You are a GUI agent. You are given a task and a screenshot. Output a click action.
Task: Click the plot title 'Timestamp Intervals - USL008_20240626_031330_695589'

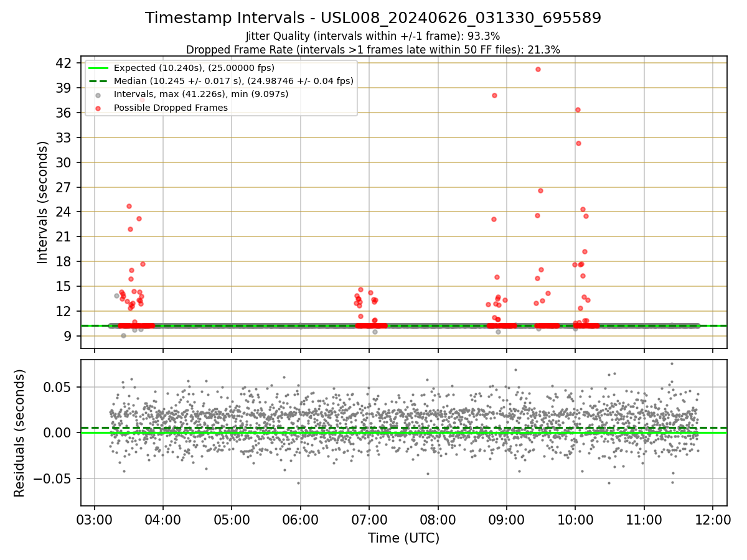[x=374, y=18]
